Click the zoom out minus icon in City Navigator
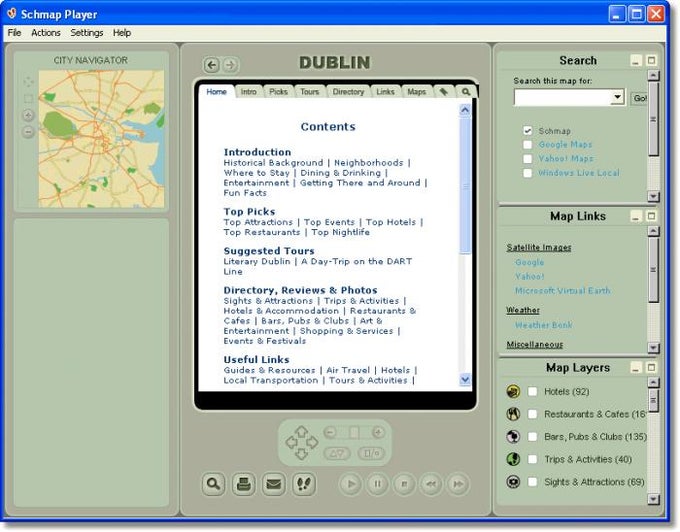Screen dimensions: 680x532 28,131
